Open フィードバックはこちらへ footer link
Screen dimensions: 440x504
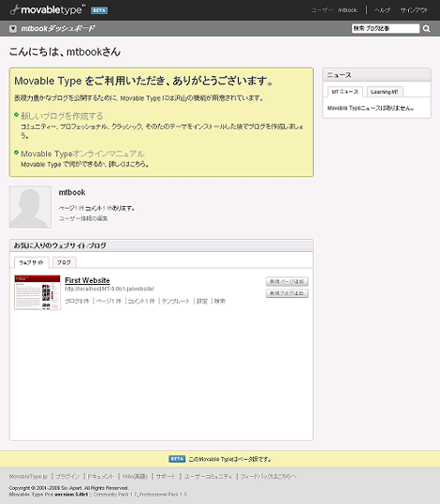click(268, 476)
